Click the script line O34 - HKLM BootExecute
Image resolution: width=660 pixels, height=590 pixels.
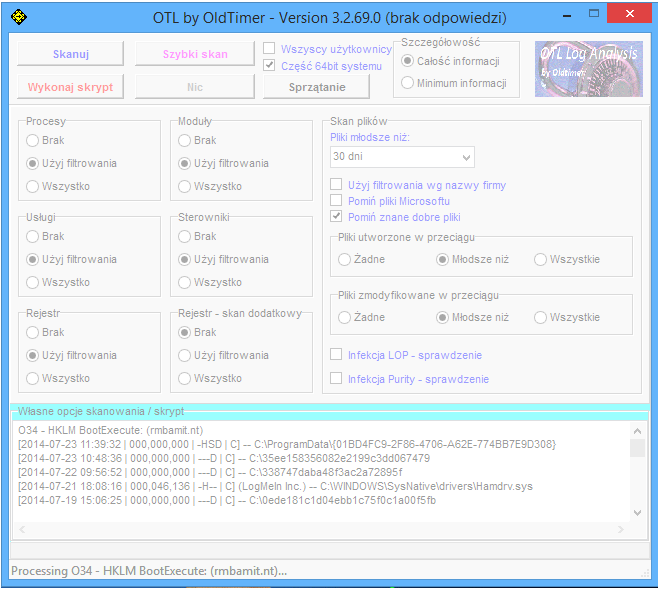point(111,430)
